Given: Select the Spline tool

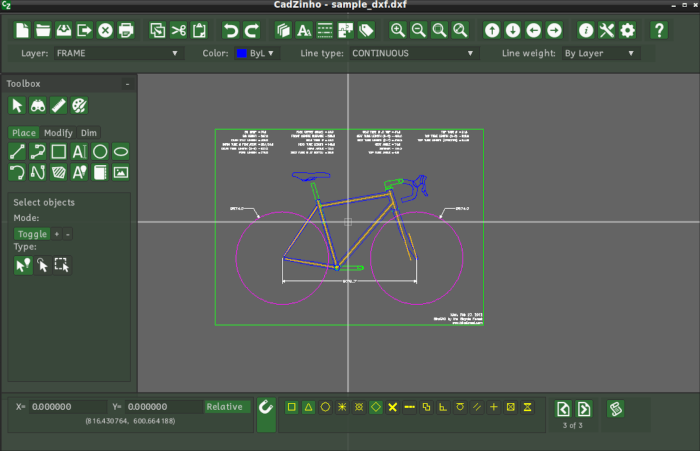Looking at the screenshot, I should (x=38, y=172).
